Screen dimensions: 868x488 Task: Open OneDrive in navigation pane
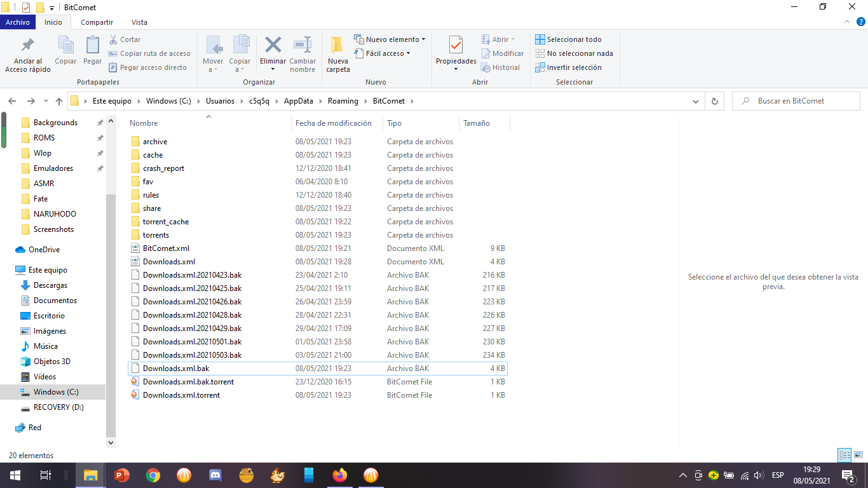[44, 250]
